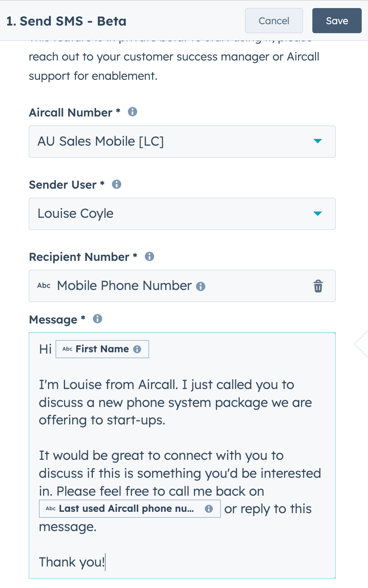Click the info icon on Last used Aircall phone token
Viewport: 368px width, 588px height.
coord(208,508)
